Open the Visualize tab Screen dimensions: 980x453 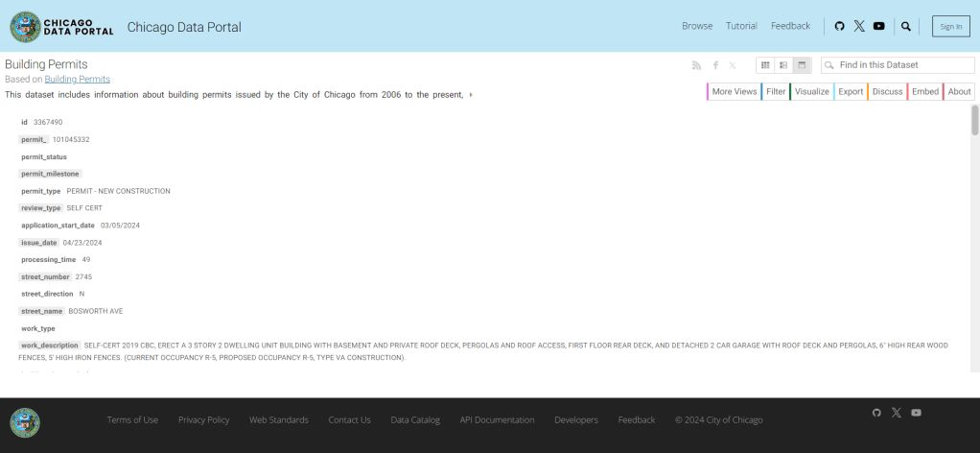(x=811, y=92)
